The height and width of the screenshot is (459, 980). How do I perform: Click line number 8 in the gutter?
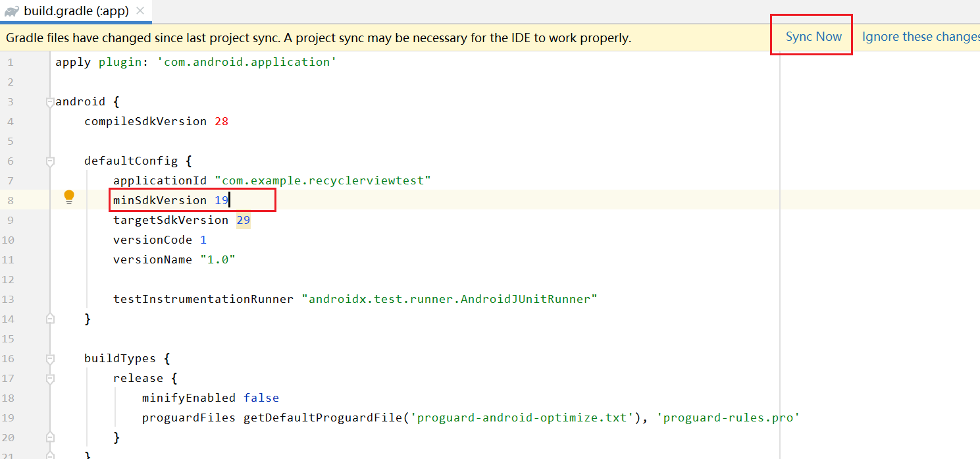(11, 200)
